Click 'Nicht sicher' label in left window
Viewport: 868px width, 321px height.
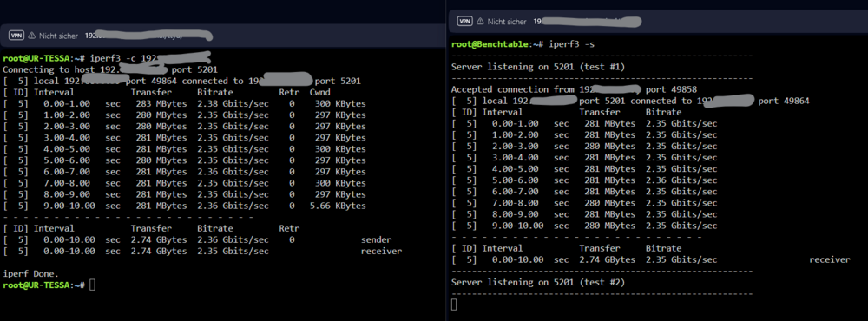[58, 36]
